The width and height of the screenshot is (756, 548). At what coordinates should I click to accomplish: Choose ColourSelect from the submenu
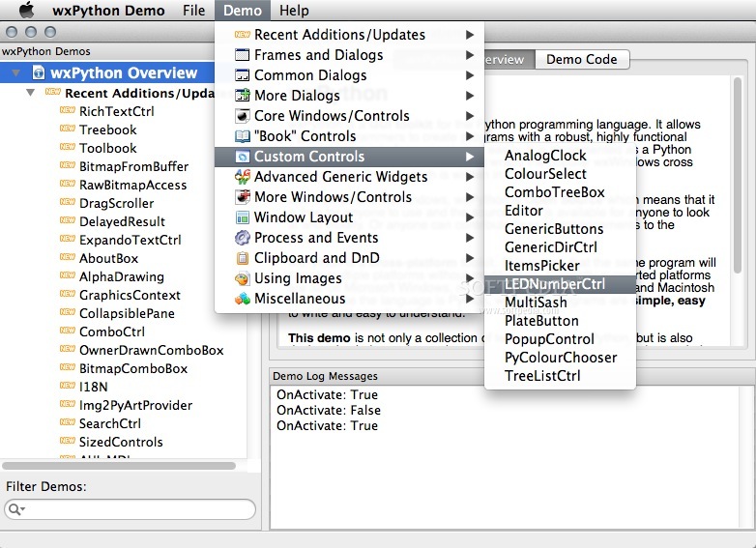point(560,174)
